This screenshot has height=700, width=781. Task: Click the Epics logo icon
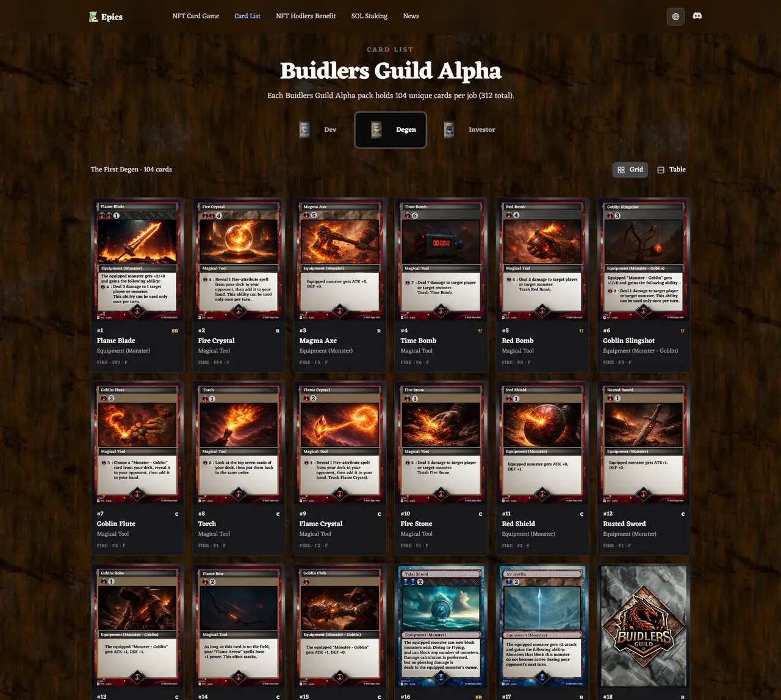pyautogui.click(x=93, y=16)
